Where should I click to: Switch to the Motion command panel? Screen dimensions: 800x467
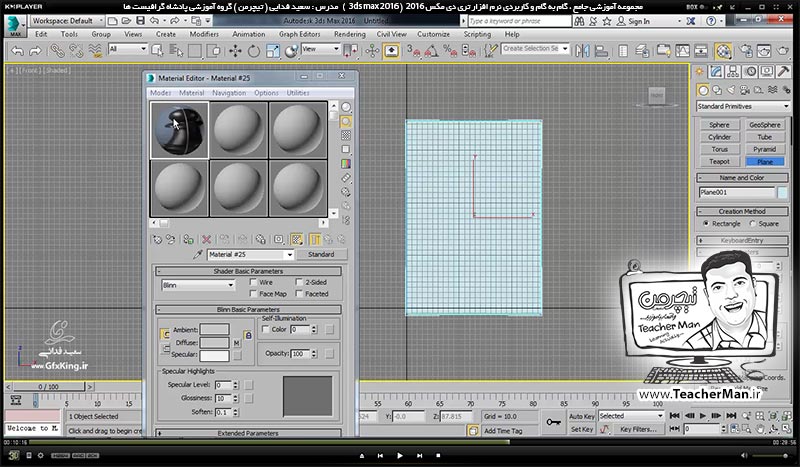751,71
